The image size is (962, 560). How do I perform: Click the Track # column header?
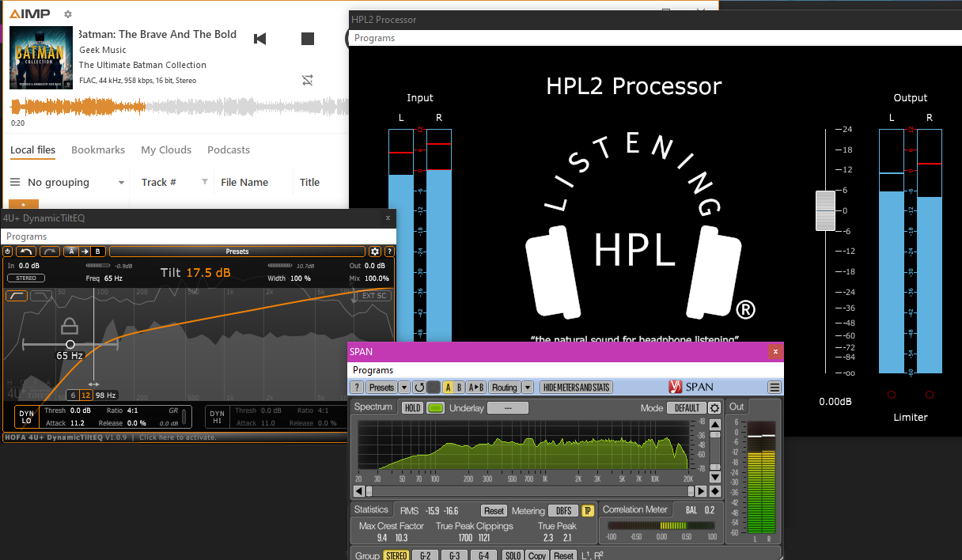[158, 182]
